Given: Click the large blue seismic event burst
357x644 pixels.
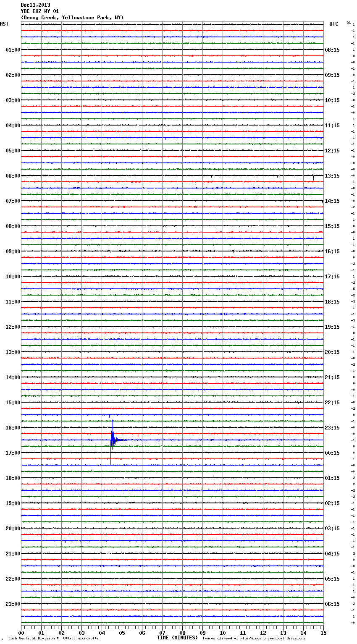Looking at the screenshot, I should (113, 439).
